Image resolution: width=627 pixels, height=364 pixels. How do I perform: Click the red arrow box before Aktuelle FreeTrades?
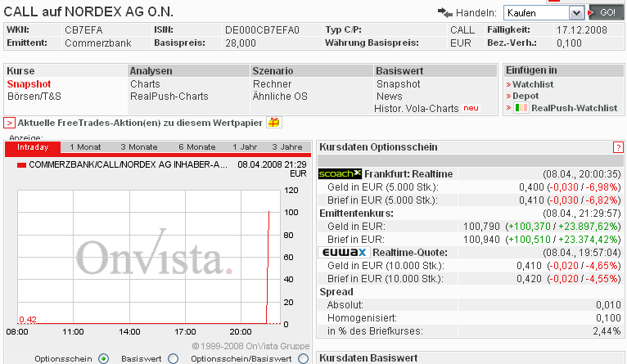tap(9, 123)
